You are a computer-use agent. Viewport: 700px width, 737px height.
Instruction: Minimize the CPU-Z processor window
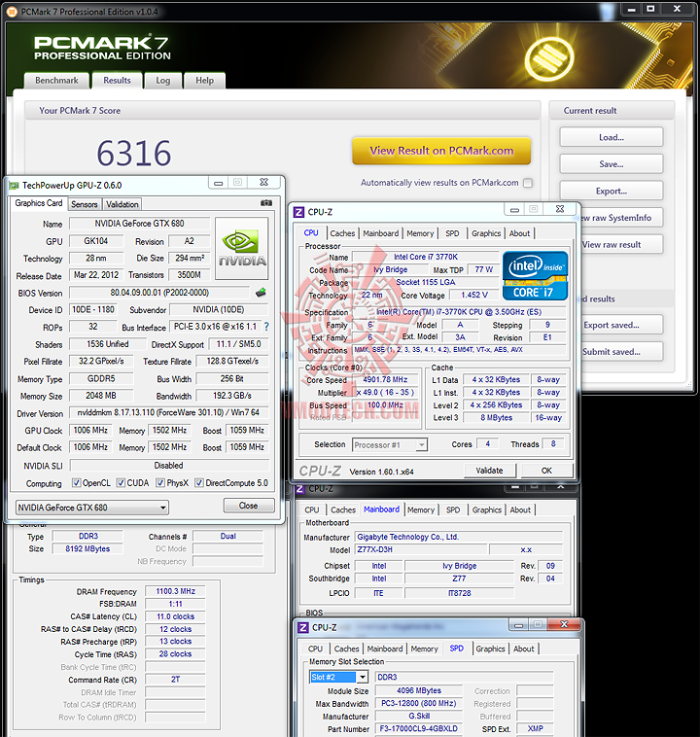click(x=514, y=210)
